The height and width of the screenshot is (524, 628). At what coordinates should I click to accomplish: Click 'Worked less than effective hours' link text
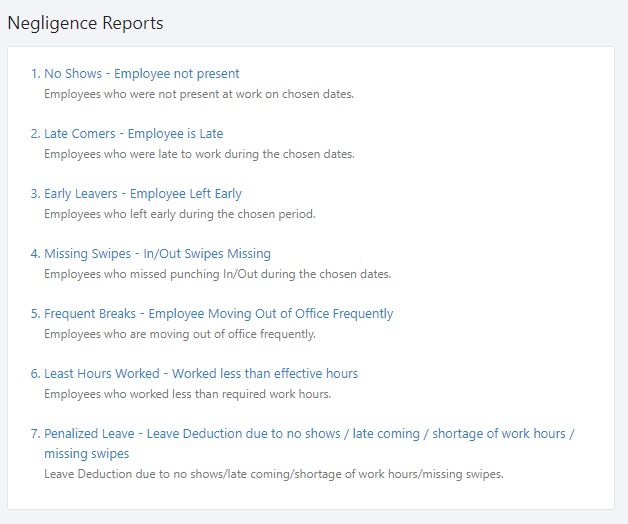pos(265,374)
